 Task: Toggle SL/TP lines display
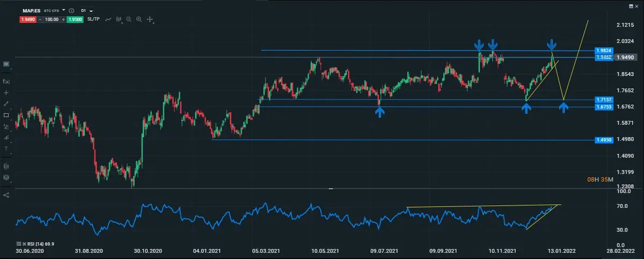click(x=93, y=19)
